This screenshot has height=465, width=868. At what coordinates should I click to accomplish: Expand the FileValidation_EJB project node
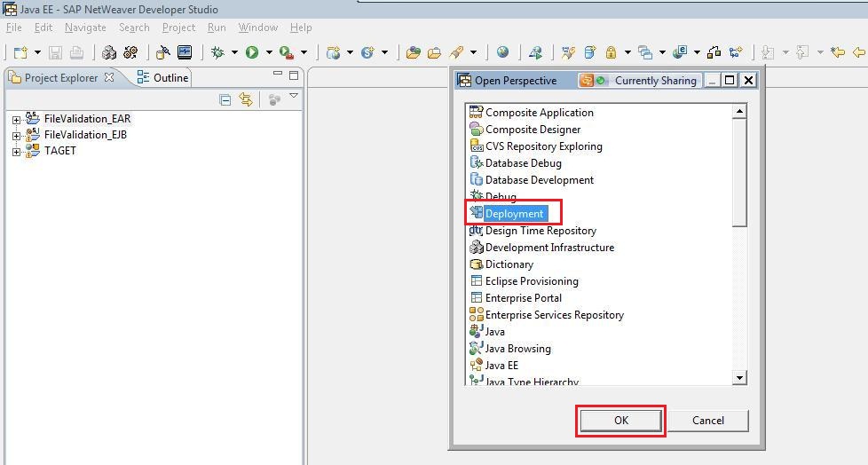(16, 136)
